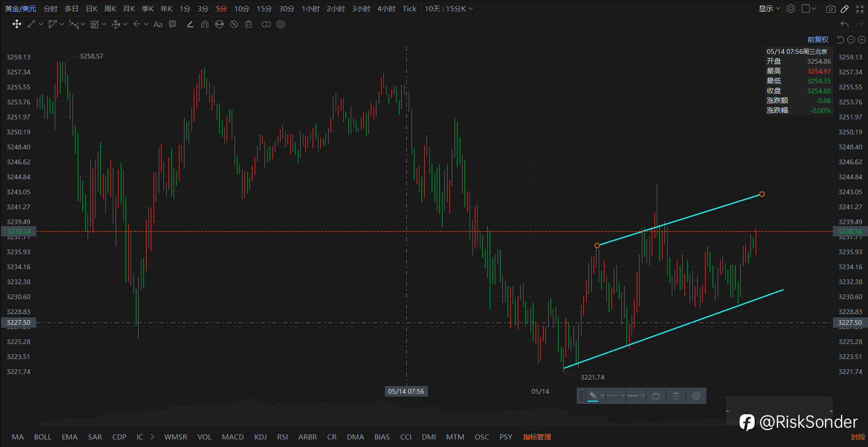
Task: Expand the 10天:15分K range dropdown
Action: point(449,9)
